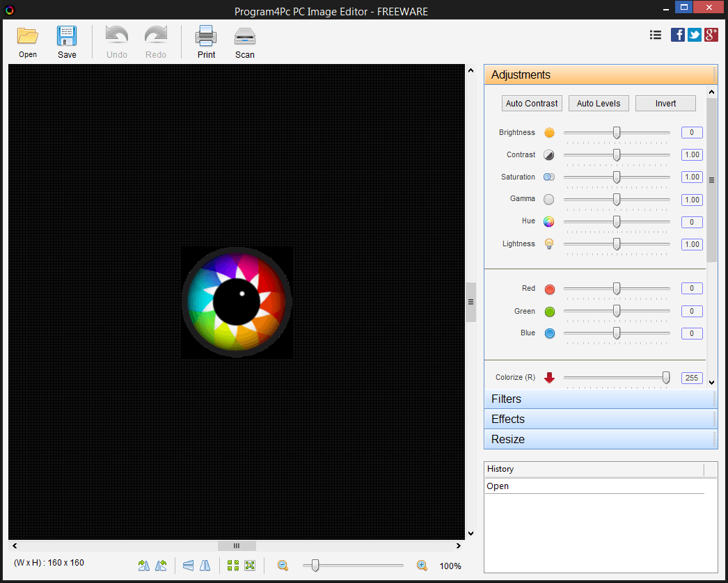This screenshot has width=728, height=583.
Task: Click the Undo arrow icon
Action: (116, 35)
